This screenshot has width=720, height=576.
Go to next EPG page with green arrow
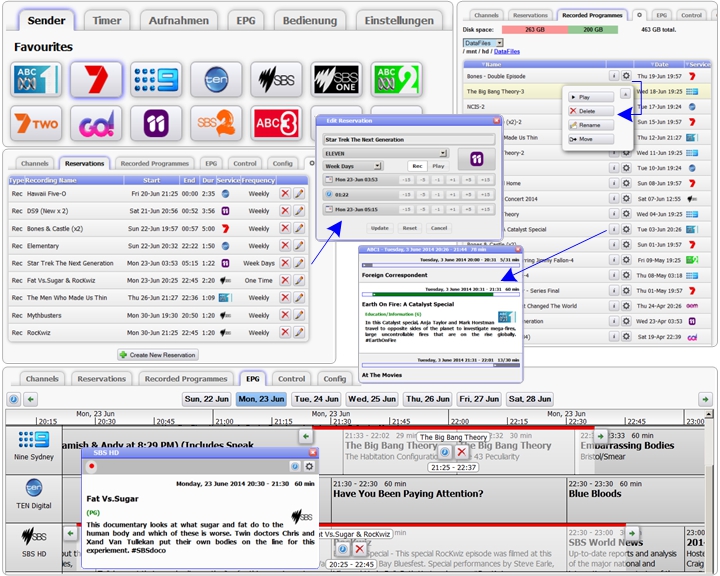(x=705, y=399)
